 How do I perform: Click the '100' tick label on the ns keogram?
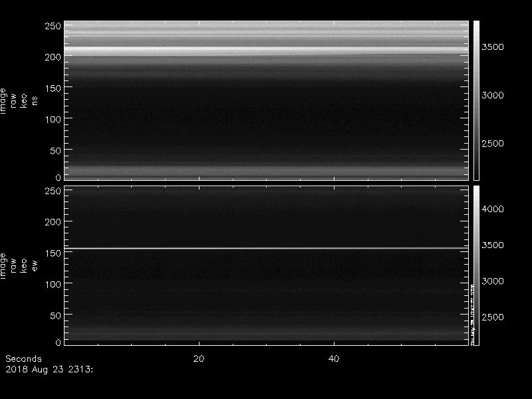[53, 120]
